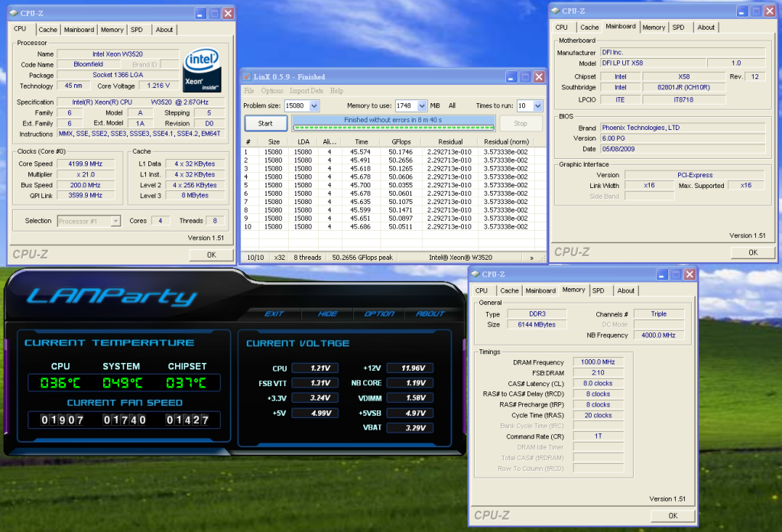This screenshot has height=532, width=782.
Task: Click the time value 45.700 in row 5
Action: click(x=360, y=185)
